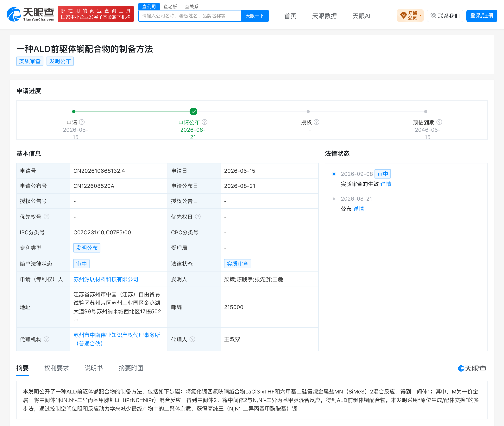Expand the 开通会员 dropdown arrow

(421, 15)
